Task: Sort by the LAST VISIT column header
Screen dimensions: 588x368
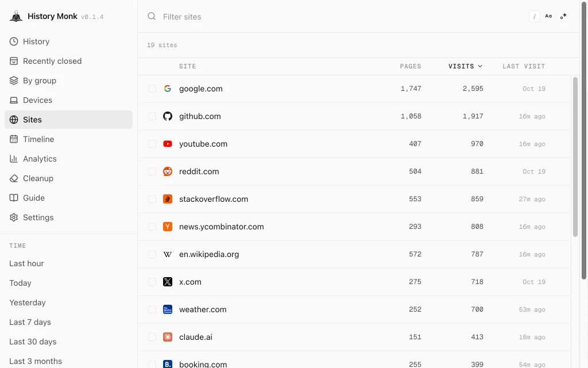Action: 524,66
